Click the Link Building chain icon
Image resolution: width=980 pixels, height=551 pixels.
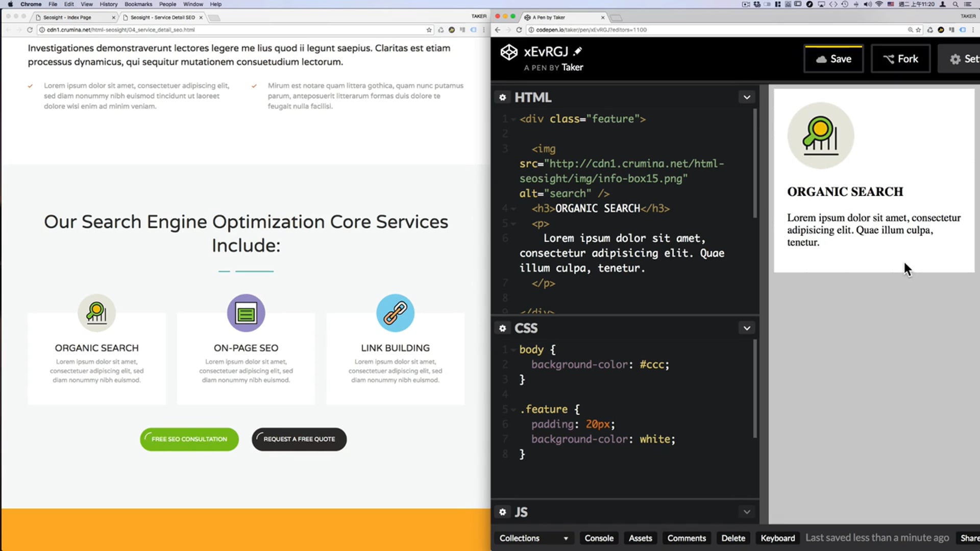coord(395,313)
